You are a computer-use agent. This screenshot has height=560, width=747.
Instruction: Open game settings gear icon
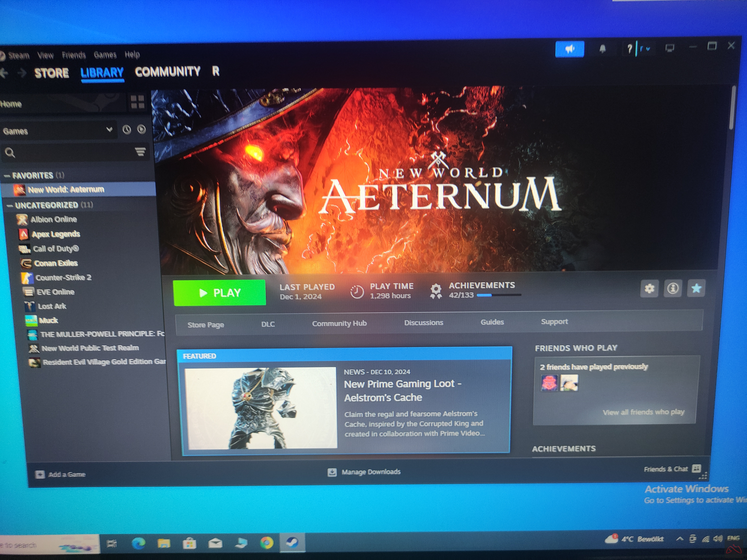coord(649,289)
